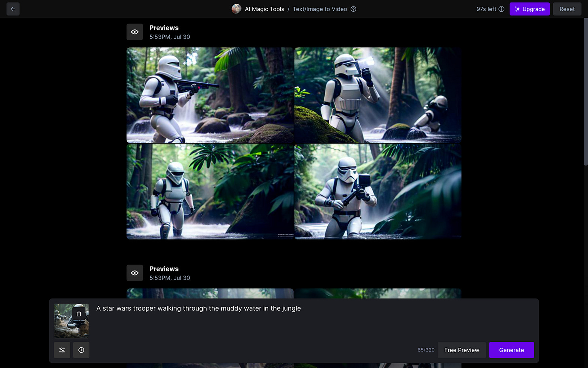Click the Free Preview button

click(462, 350)
